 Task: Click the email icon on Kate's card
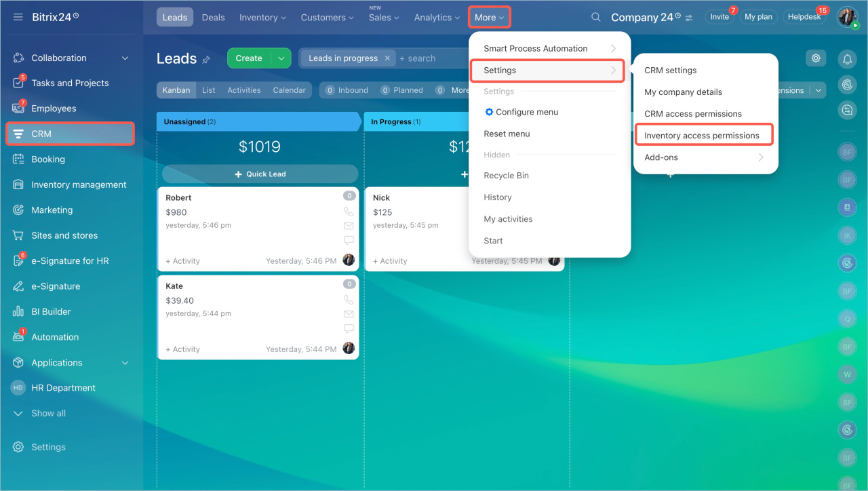point(349,314)
